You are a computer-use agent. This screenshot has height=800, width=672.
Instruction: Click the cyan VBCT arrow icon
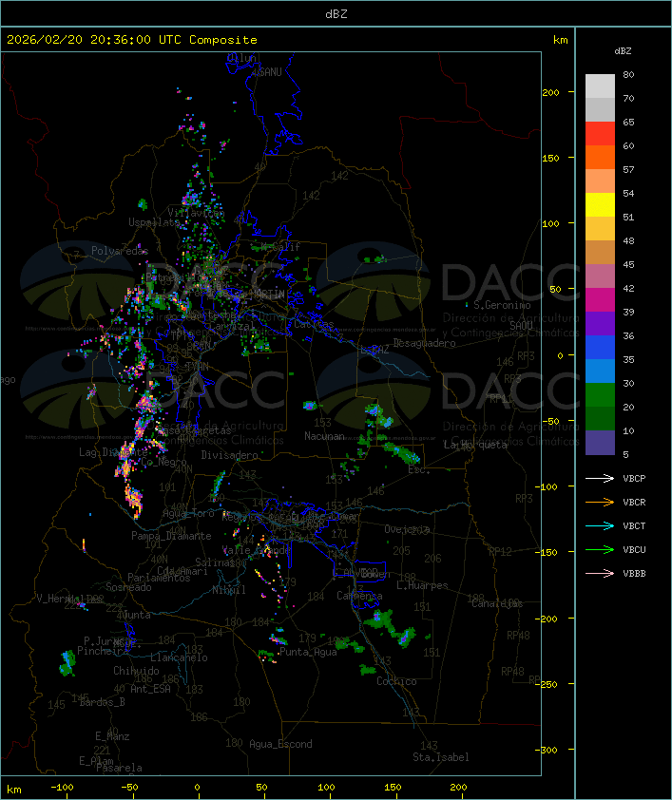click(x=600, y=526)
